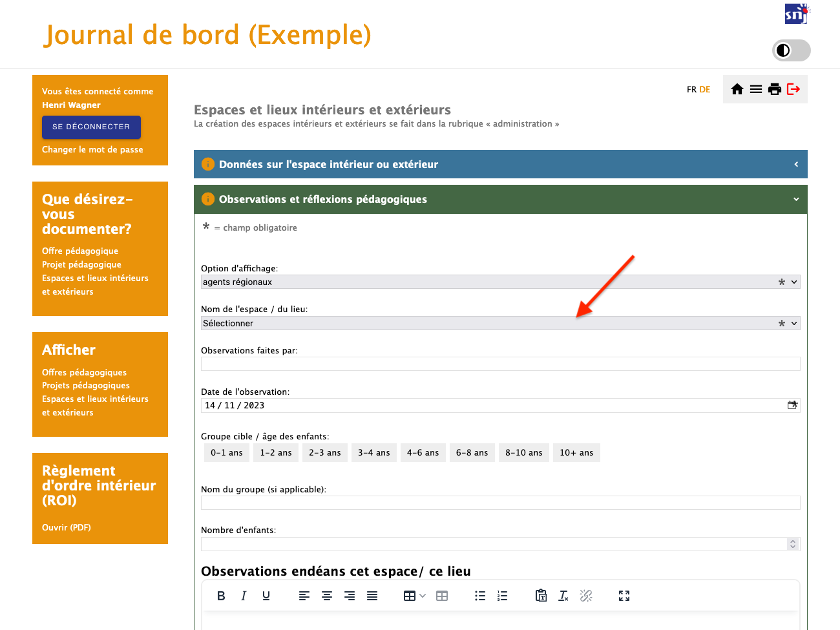Select the 4–6 ans age group

[423, 452]
